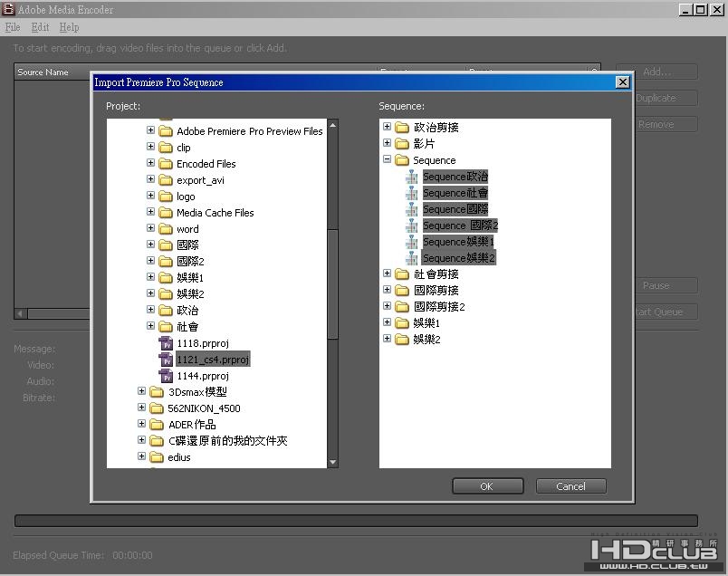The height and width of the screenshot is (576, 728).
Task: Click the Sequence 國際2 sequence icon
Action: pos(411,226)
